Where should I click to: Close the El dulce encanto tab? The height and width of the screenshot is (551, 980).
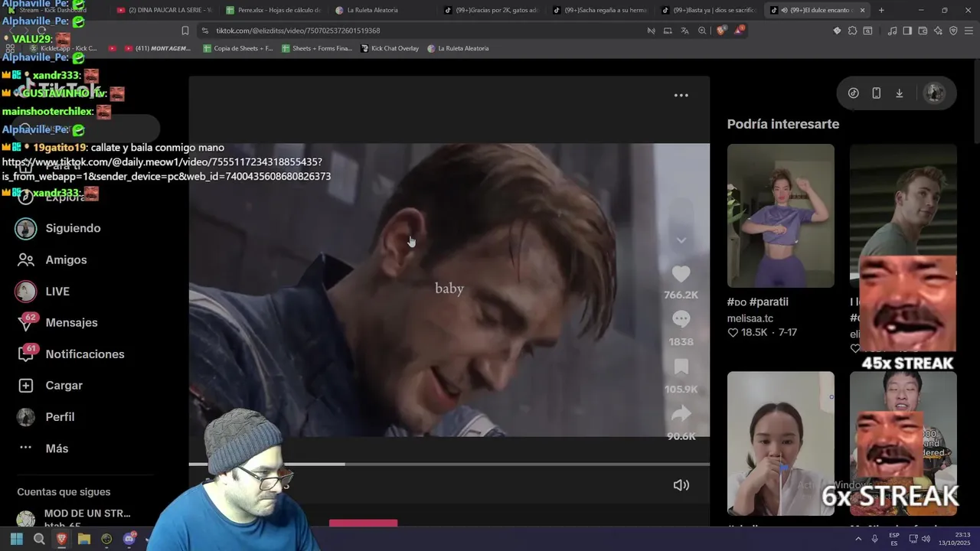coord(862,10)
